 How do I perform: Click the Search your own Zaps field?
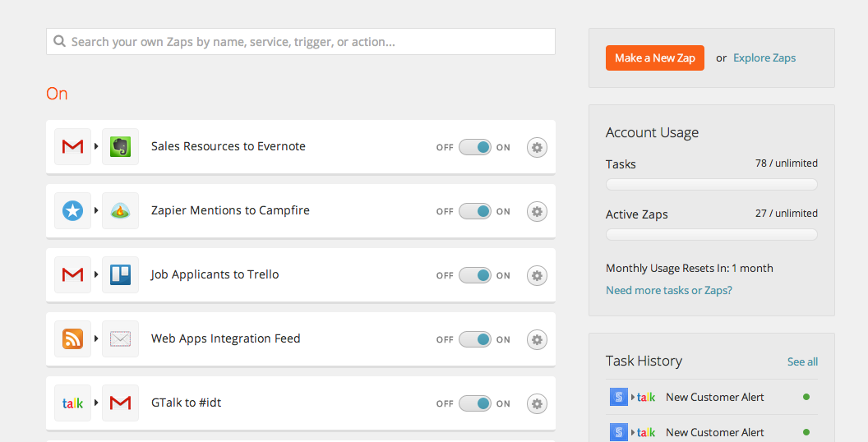pos(301,42)
